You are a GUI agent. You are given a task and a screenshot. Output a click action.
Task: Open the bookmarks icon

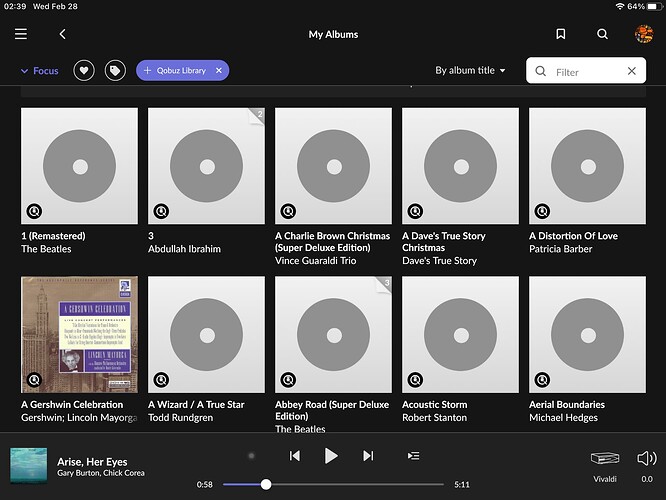point(561,34)
